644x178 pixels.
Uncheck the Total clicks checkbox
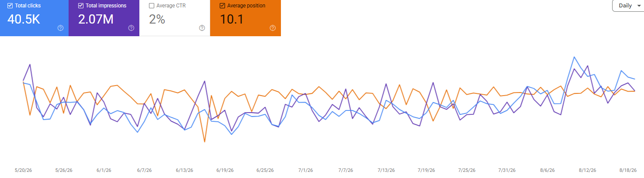(x=10, y=6)
